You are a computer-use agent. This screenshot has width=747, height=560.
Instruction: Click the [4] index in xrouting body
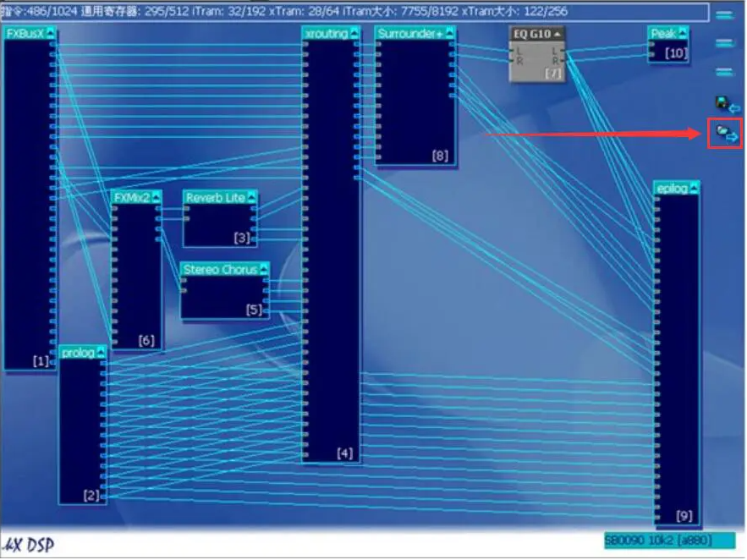(x=345, y=453)
